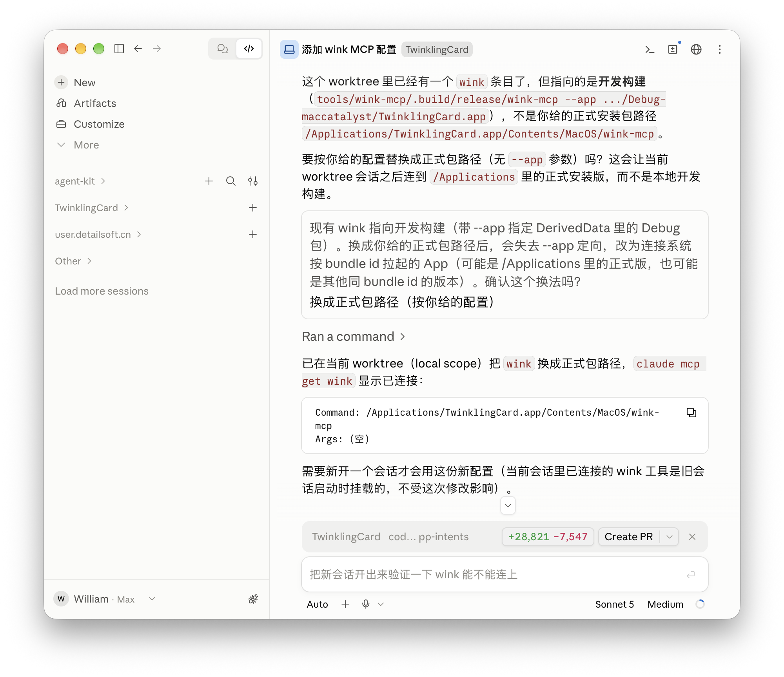
Task: Expand the user.detailsoft.cn group
Action: pyautogui.click(x=98, y=234)
